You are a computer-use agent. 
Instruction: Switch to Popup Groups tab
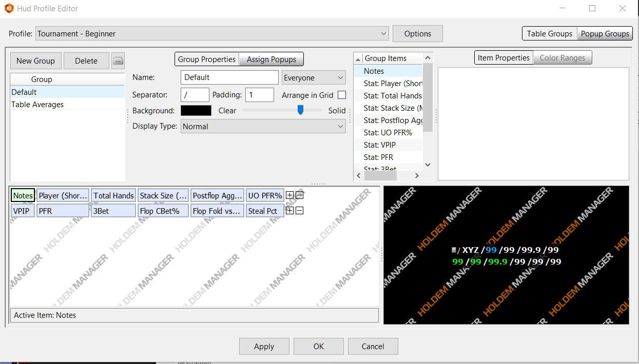[x=605, y=34]
